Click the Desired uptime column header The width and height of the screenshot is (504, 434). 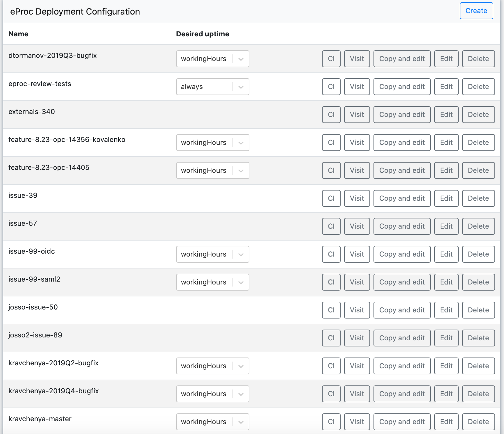coord(202,34)
